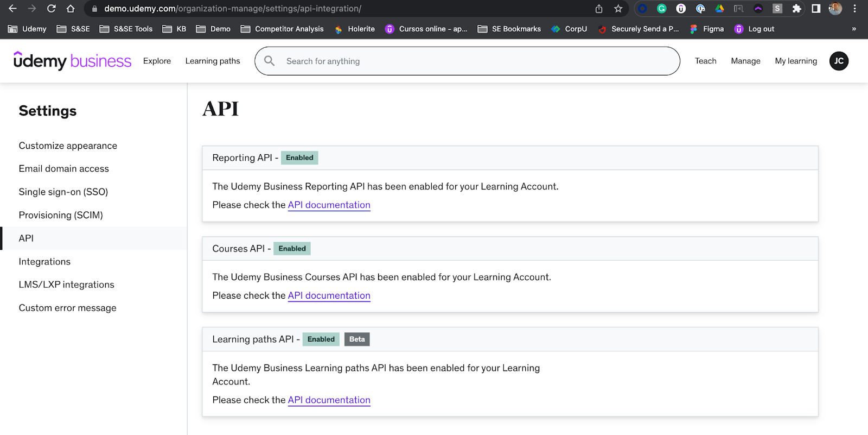Click the browser forward arrow
The height and width of the screenshot is (435, 868).
(x=32, y=9)
